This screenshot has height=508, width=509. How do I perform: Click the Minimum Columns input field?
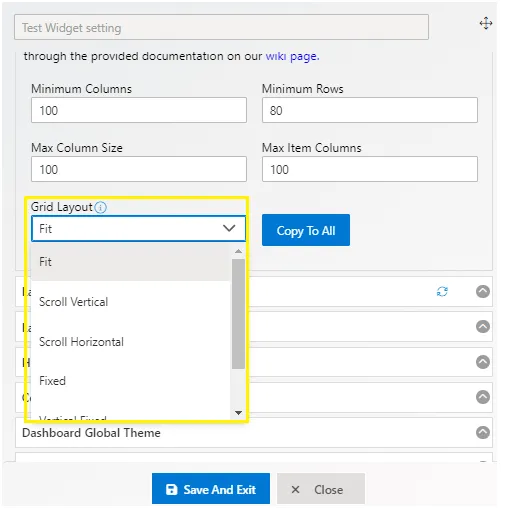tap(139, 110)
